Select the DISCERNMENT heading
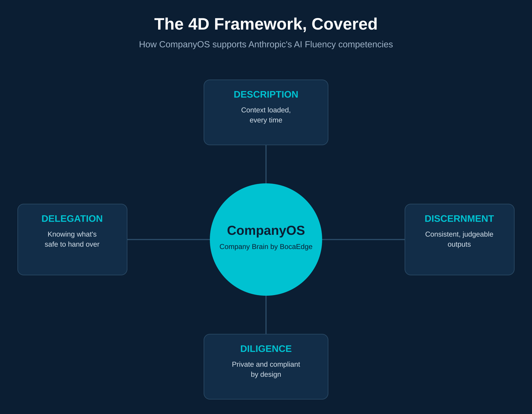The image size is (532, 414). click(459, 219)
